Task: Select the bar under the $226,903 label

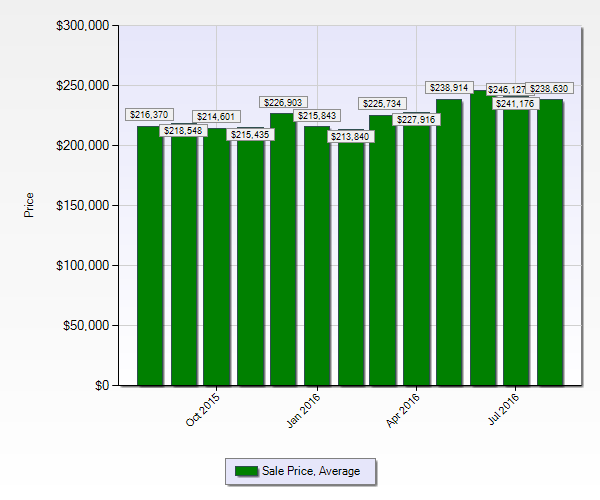Action: [283, 249]
